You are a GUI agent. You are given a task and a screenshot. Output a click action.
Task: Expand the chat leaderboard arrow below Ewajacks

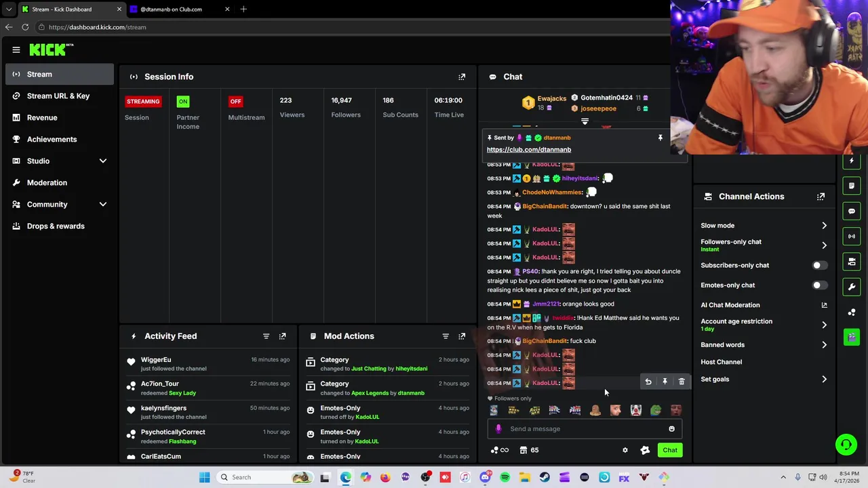click(x=585, y=122)
